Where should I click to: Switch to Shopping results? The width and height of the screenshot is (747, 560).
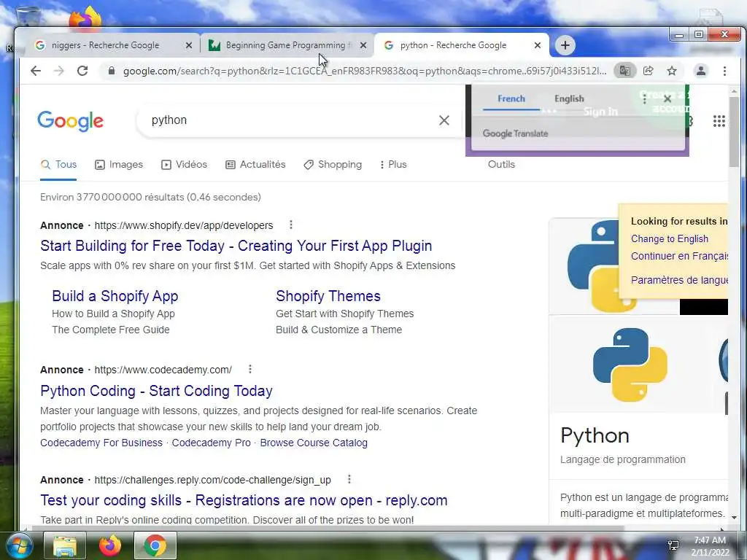[333, 164]
